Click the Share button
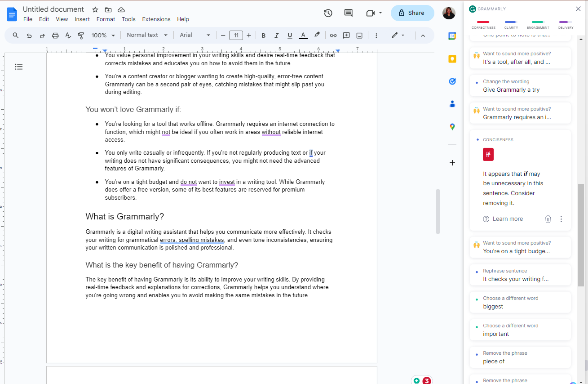 coord(412,13)
